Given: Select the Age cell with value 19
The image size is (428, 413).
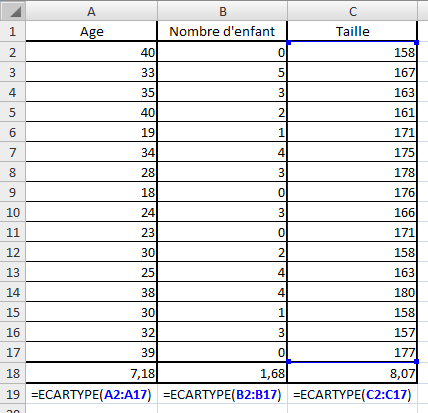Looking at the screenshot, I should coord(91,132).
